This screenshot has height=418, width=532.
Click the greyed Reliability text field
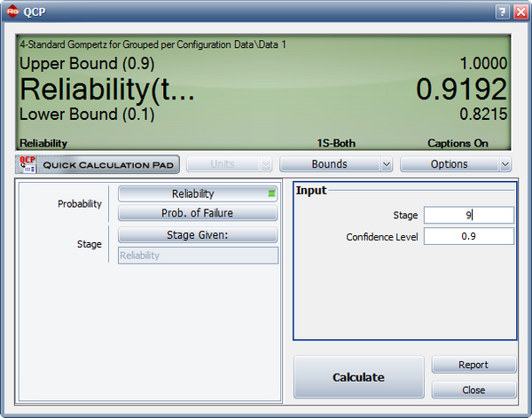198,256
